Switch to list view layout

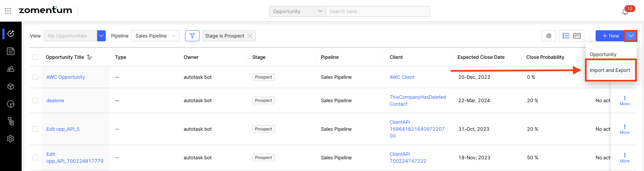point(566,36)
